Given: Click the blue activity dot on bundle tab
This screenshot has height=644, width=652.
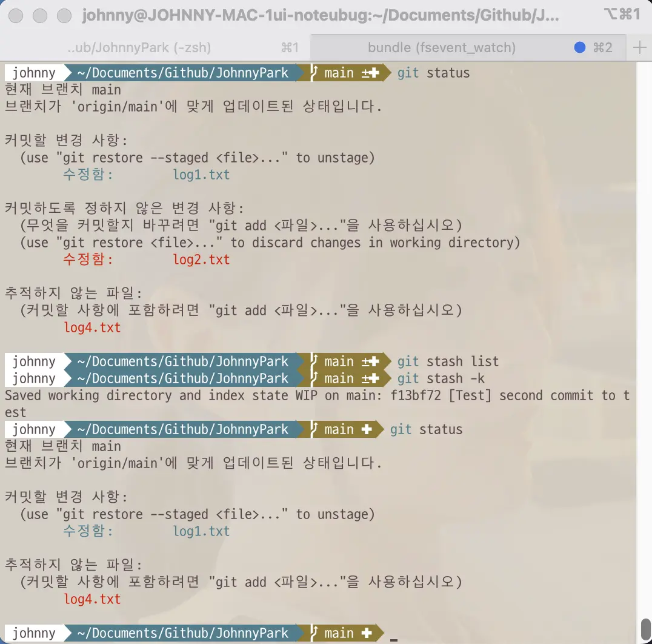Looking at the screenshot, I should (x=580, y=47).
